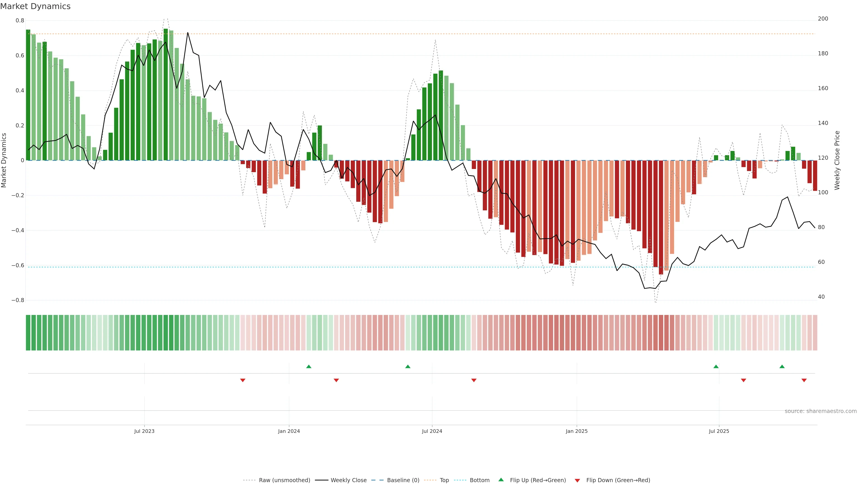Hide the Bottom threshold legend entry
This screenshot has width=868, height=488.
coord(479,480)
